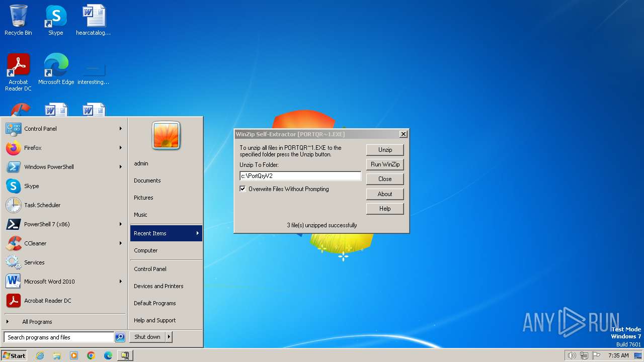
Task: Click the Show desktop button
Action: pyautogui.click(x=638, y=355)
